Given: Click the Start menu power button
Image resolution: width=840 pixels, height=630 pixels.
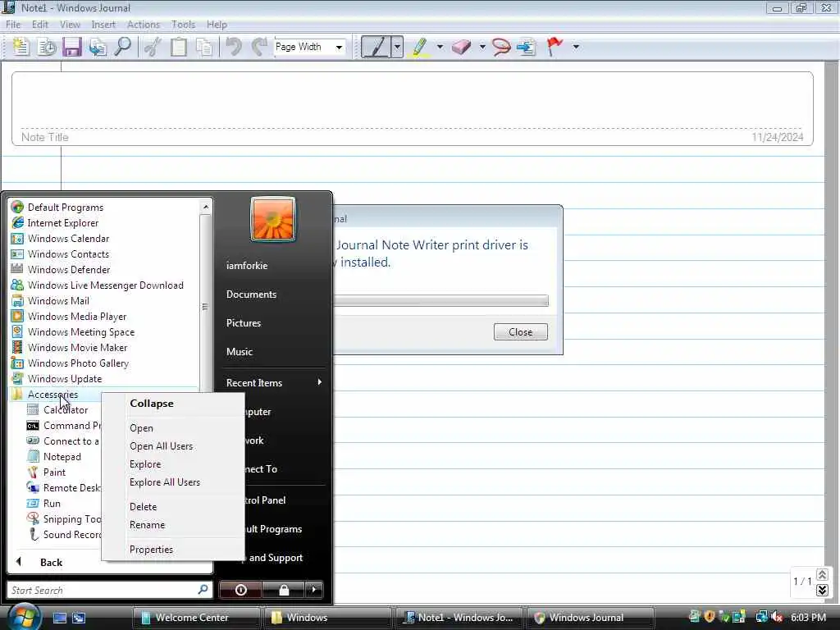Looking at the screenshot, I should 240,590.
